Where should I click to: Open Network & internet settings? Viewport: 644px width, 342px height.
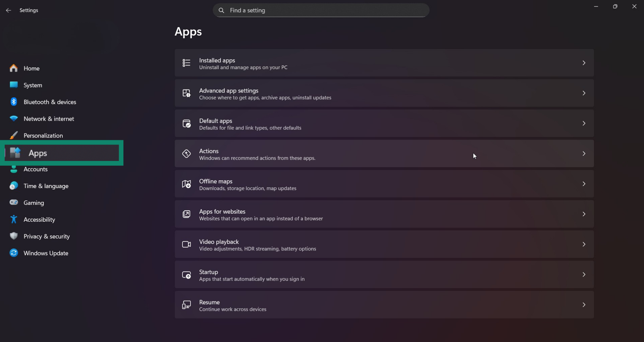click(x=49, y=119)
